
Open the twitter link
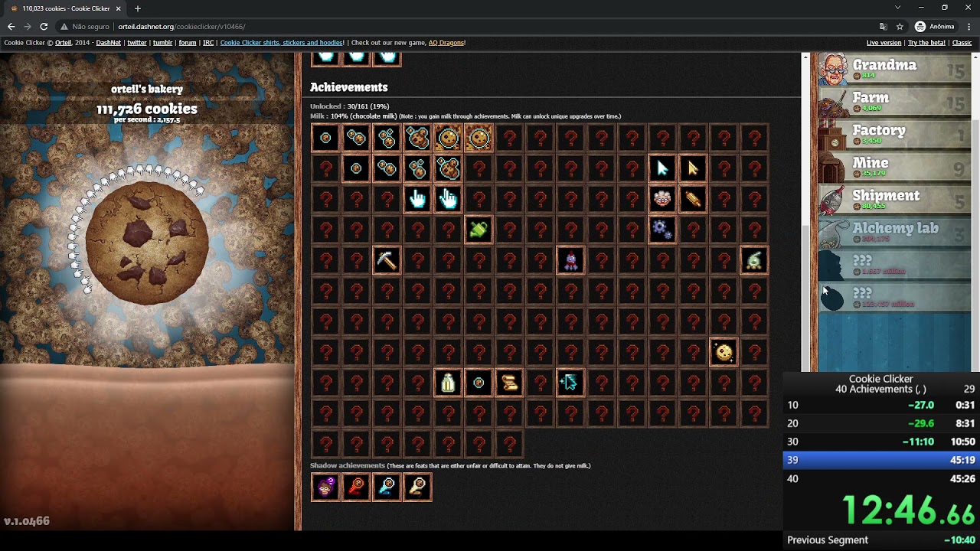pyautogui.click(x=137, y=43)
